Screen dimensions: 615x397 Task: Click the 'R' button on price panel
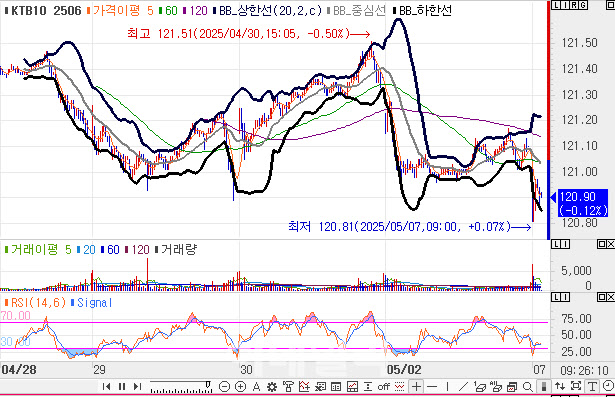(x=574, y=5)
